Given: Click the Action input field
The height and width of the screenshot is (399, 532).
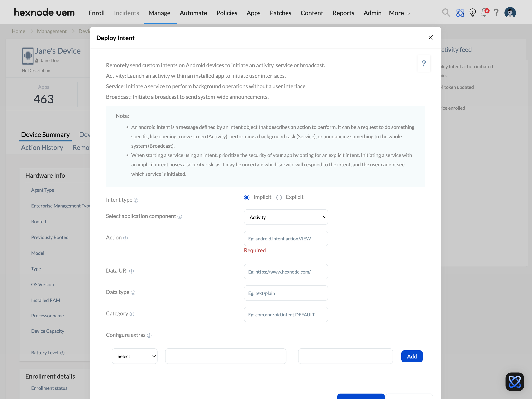Looking at the screenshot, I should [x=286, y=238].
